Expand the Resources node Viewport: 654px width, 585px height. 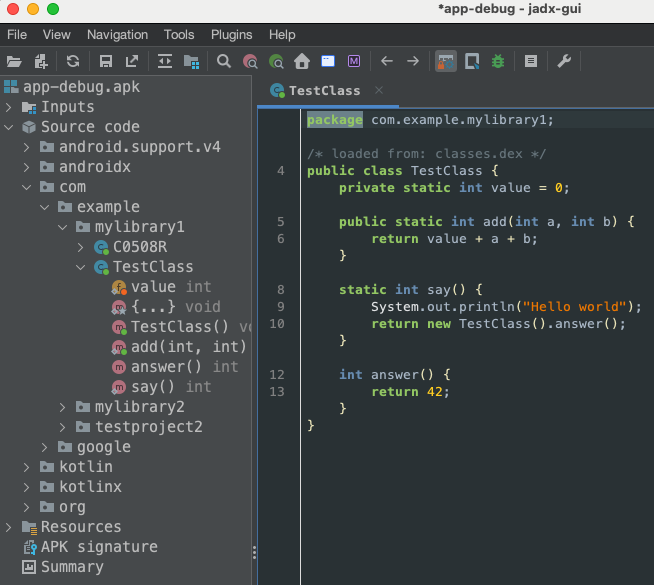pos(9,527)
